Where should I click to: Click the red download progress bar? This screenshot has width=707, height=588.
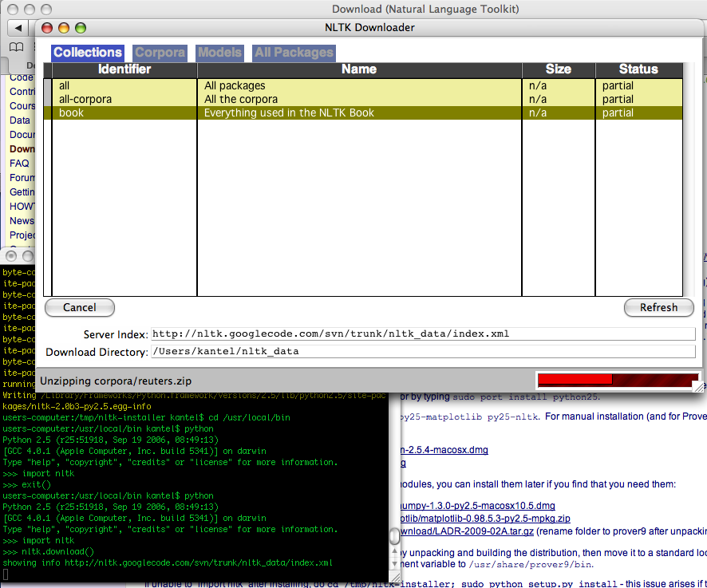pos(618,380)
